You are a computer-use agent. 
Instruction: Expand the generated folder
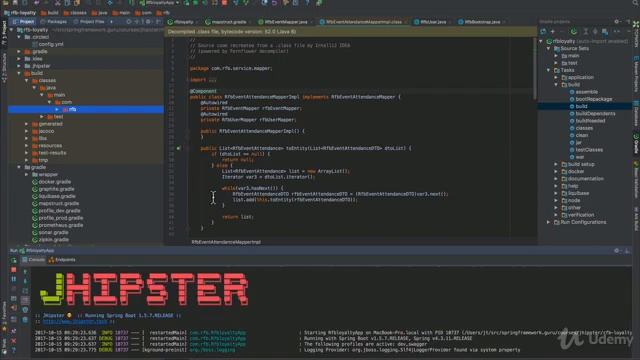pyautogui.click(x=27, y=124)
